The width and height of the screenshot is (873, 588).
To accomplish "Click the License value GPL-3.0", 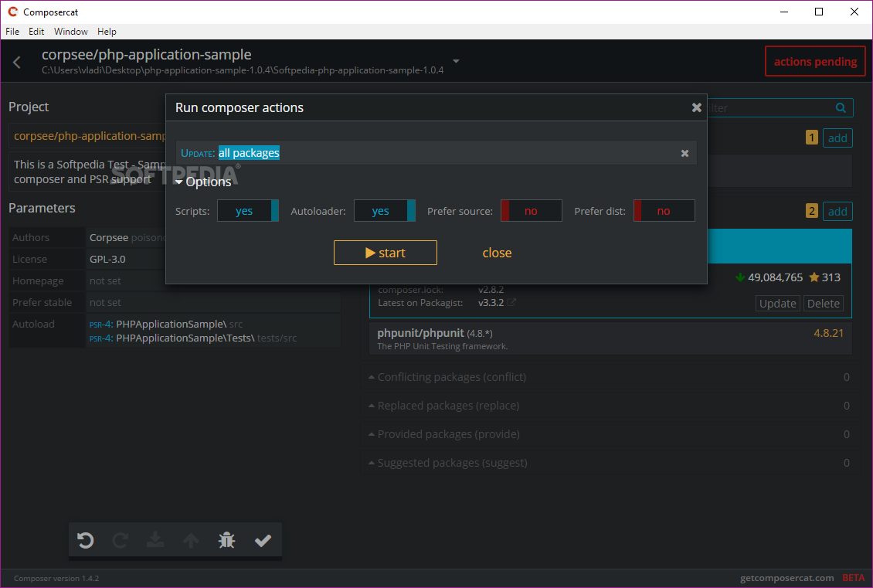I will (x=107, y=260).
